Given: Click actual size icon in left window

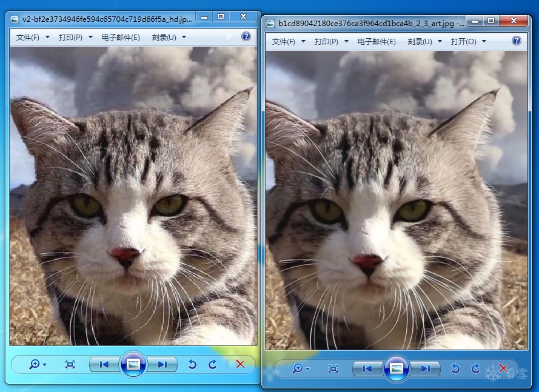Looking at the screenshot, I should [70, 364].
